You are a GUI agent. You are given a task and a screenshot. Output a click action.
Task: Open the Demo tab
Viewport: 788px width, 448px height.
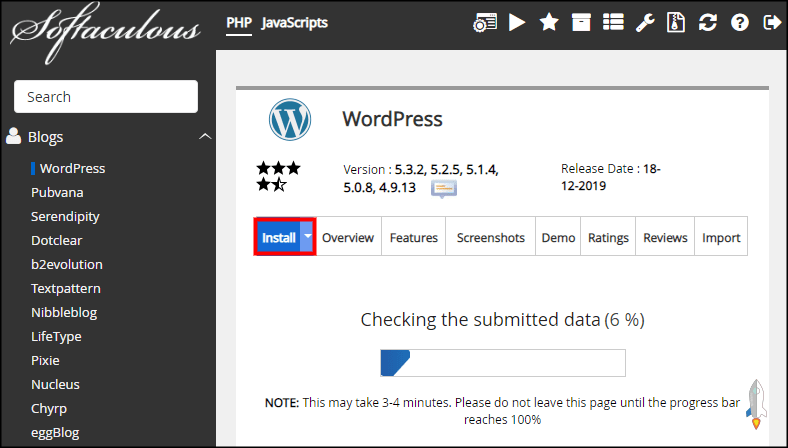(558, 237)
